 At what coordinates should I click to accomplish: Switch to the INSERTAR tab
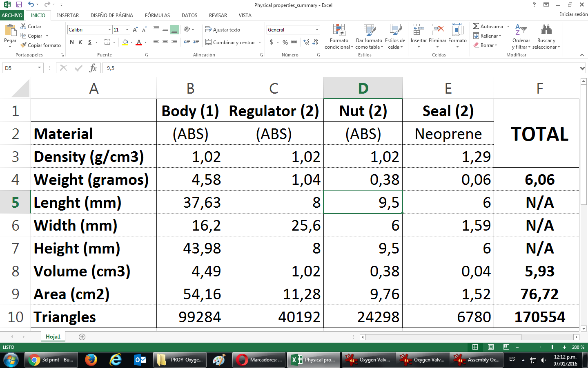pos(68,15)
